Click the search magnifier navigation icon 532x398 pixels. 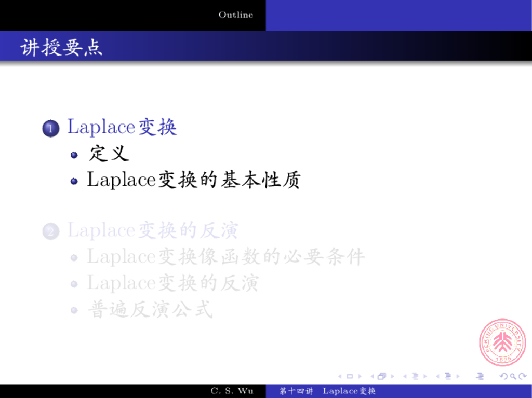[x=512, y=376]
